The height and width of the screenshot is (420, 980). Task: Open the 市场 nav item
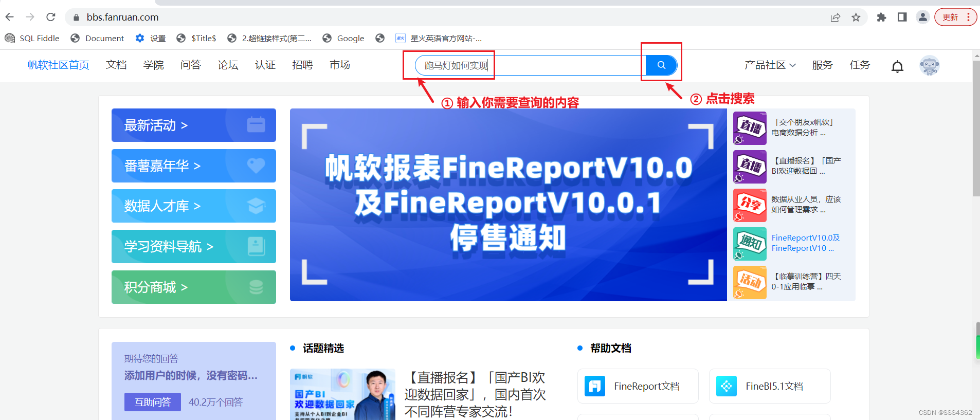point(340,65)
